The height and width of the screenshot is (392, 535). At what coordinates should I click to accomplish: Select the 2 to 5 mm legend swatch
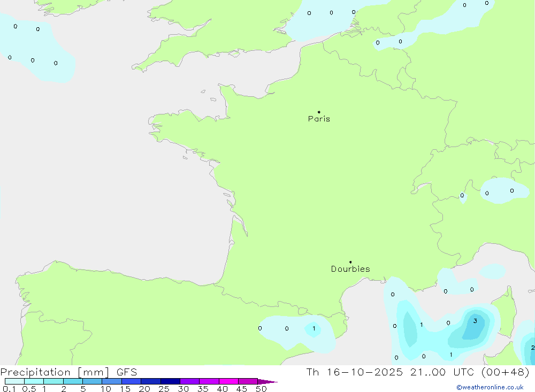tap(73, 381)
